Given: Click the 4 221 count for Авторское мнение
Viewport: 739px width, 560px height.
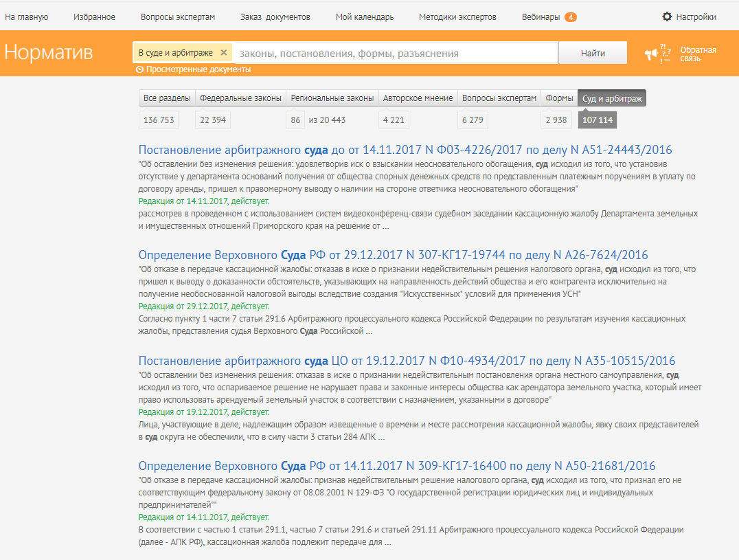Looking at the screenshot, I should pos(394,120).
